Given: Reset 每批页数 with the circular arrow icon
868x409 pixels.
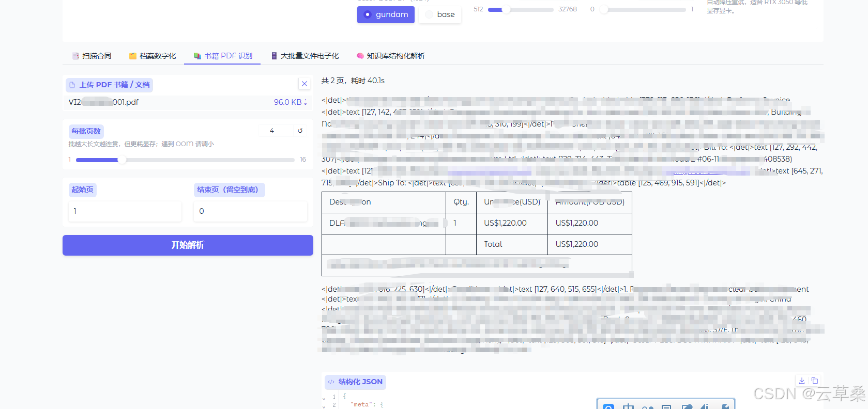Looking at the screenshot, I should [300, 131].
